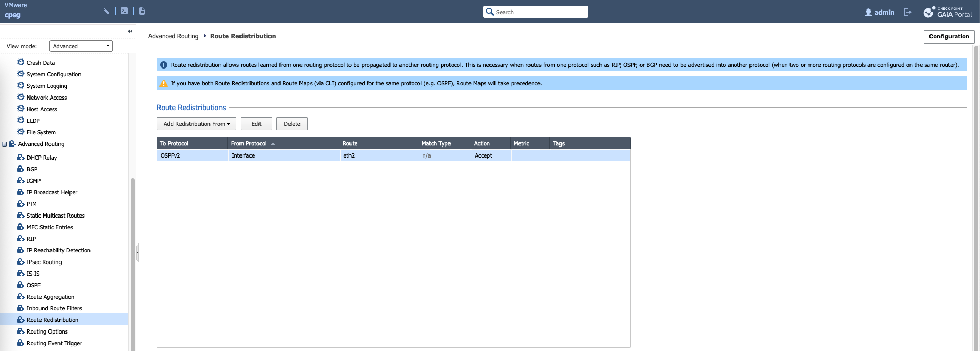Sort by the From Protocol column header
The width and height of the screenshot is (980, 351).
249,143
